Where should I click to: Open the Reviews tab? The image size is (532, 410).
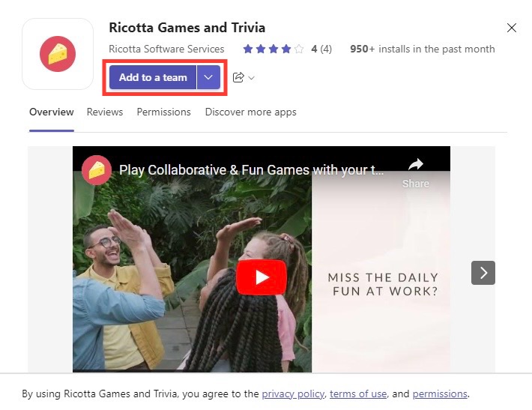(105, 112)
